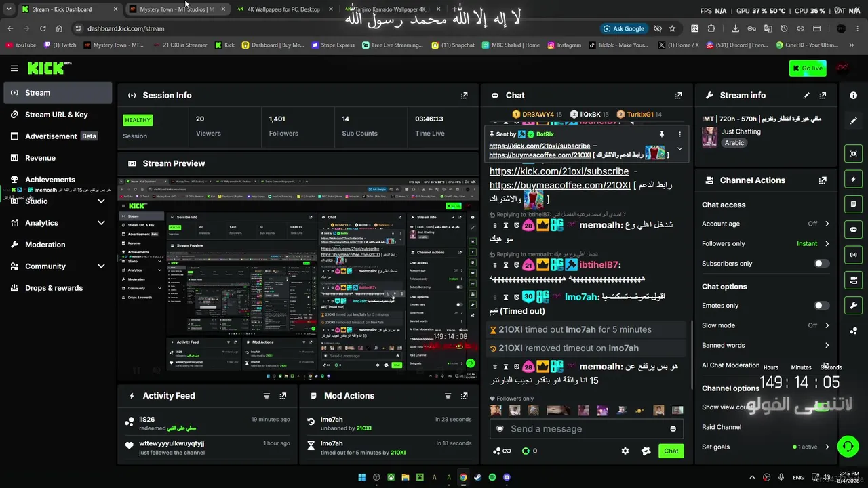Open the emoji picker in message box
Image resolution: width=868 pixels, height=488 pixels.
pyautogui.click(x=673, y=429)
